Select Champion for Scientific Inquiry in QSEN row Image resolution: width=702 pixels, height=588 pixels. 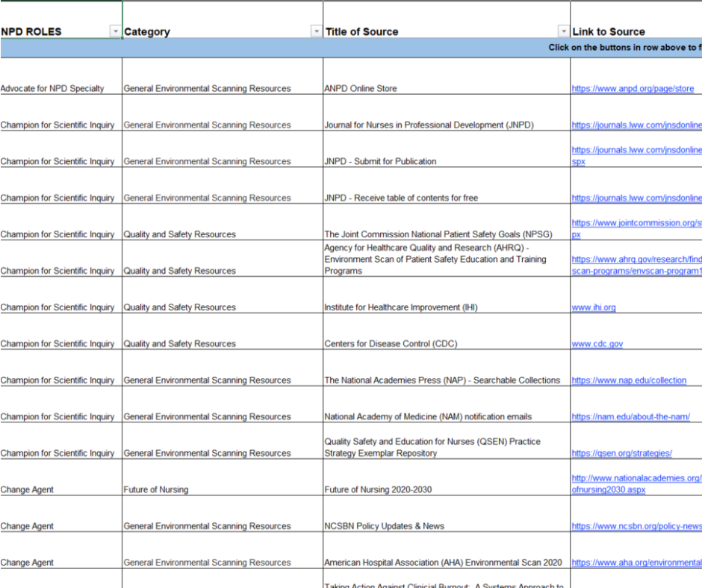(61, 441)
